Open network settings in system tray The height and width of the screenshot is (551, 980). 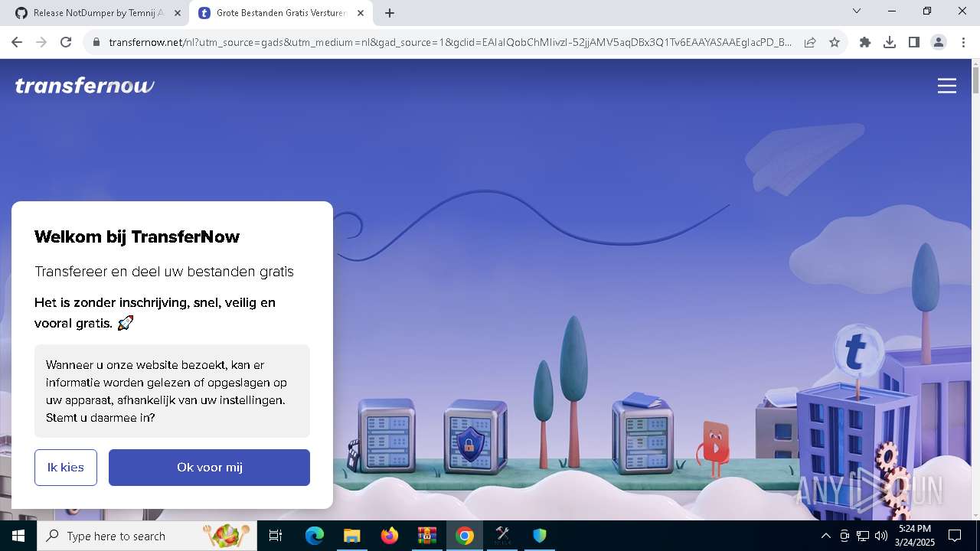tap(862, 536)
